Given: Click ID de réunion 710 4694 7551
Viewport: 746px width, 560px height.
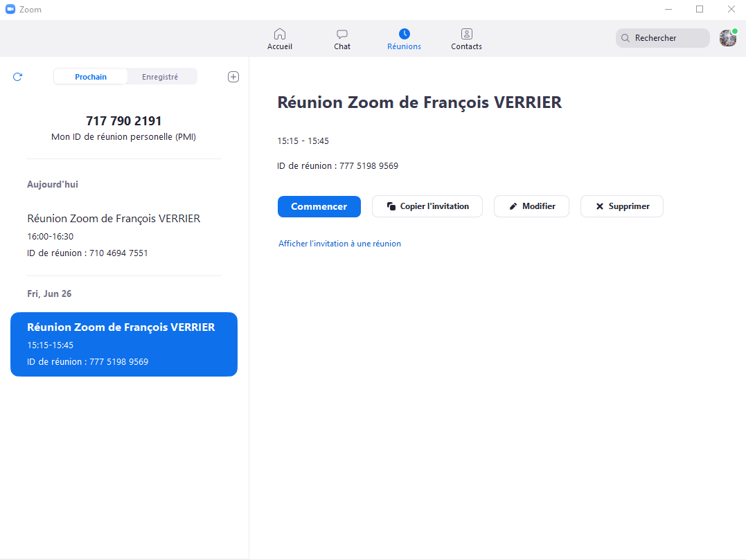Looking at the screenshot, I should (x=87, y=253).
